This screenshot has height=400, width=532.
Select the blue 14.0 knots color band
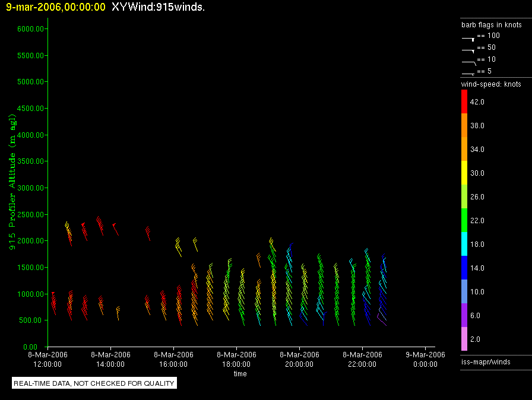click(464, 268)
